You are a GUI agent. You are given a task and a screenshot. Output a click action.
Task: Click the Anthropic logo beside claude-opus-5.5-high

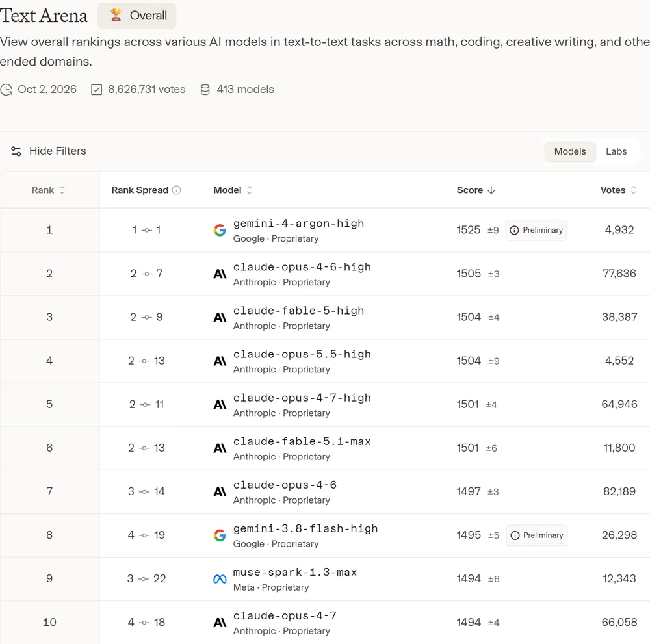pyautogui.click(x=220, y=361)
